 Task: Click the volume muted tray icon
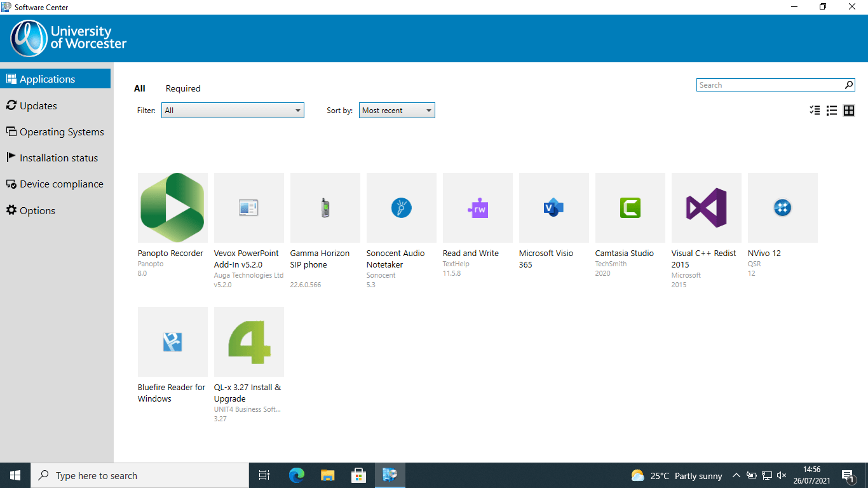point(782,476)
